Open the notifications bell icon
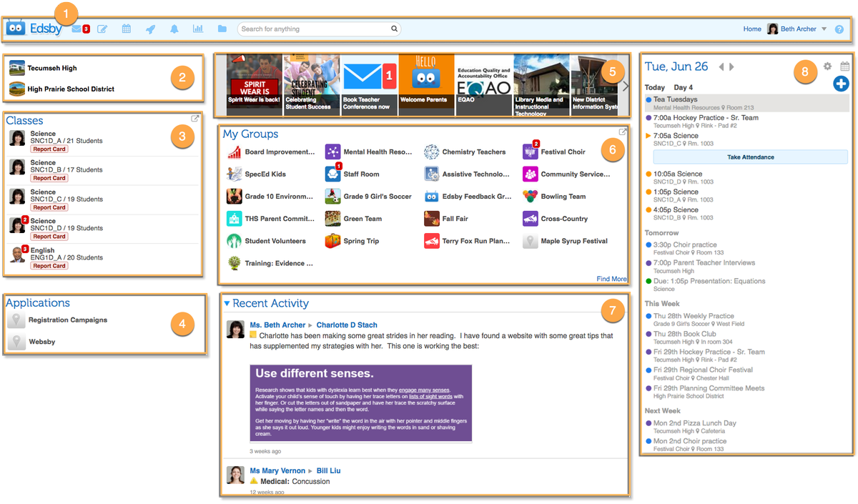The height and width of the screenshot is (504, 858). [174, 29]
